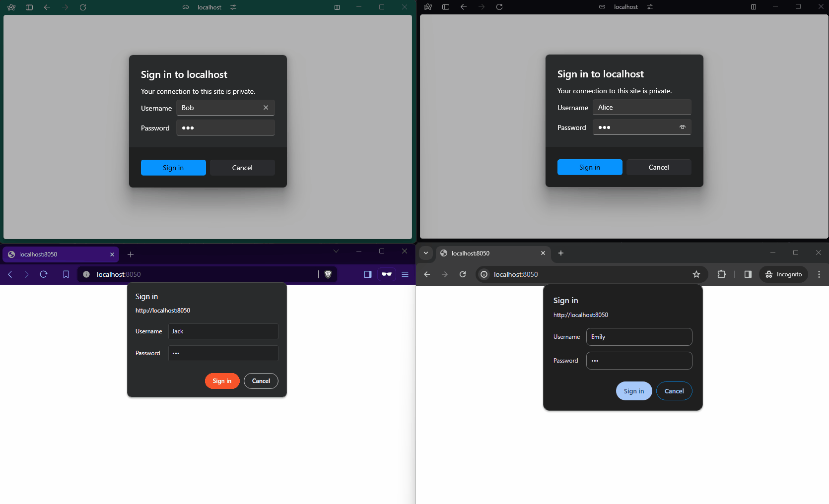Cancel the Jack sign-in dialog

pos(261,381)
